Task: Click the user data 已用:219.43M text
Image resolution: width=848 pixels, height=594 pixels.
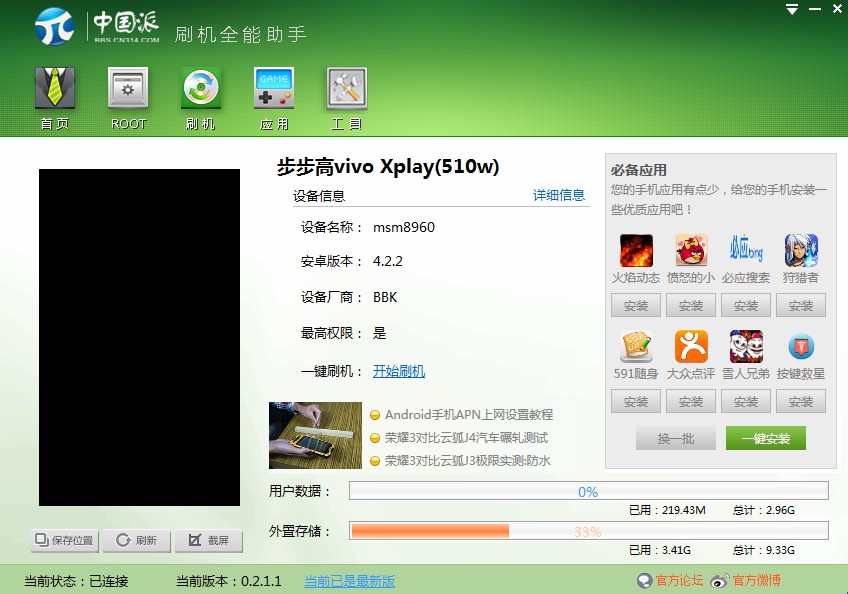Action: [x=667, y=510]
